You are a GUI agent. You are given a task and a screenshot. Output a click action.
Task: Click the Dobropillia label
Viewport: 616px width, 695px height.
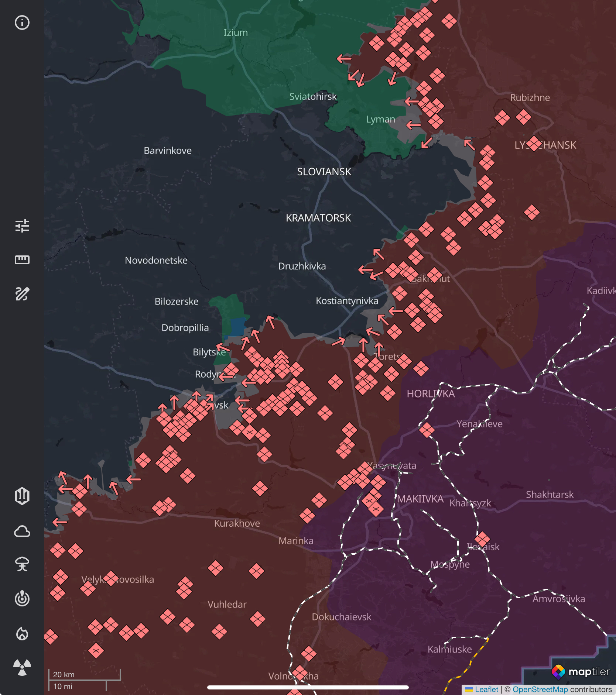185,328
